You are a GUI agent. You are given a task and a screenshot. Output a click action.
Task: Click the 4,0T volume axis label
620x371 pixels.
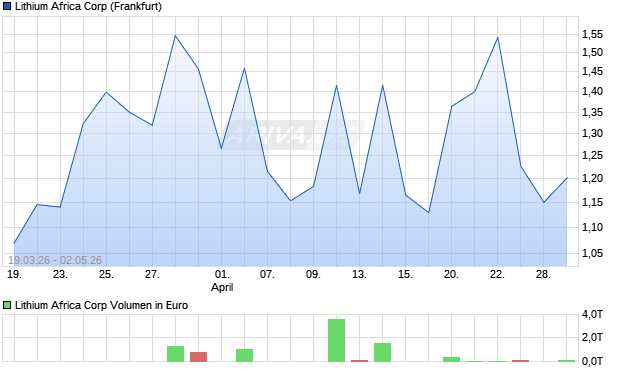[592, 314]
